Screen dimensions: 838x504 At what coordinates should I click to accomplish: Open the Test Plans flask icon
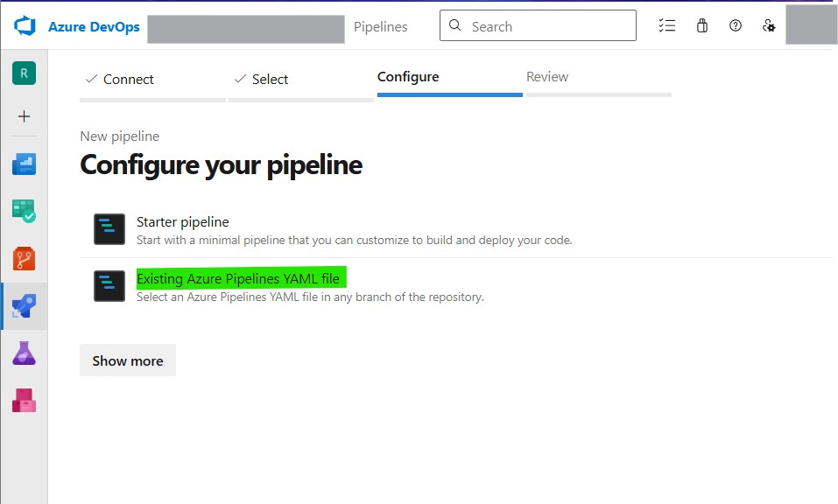pos(24,353)
